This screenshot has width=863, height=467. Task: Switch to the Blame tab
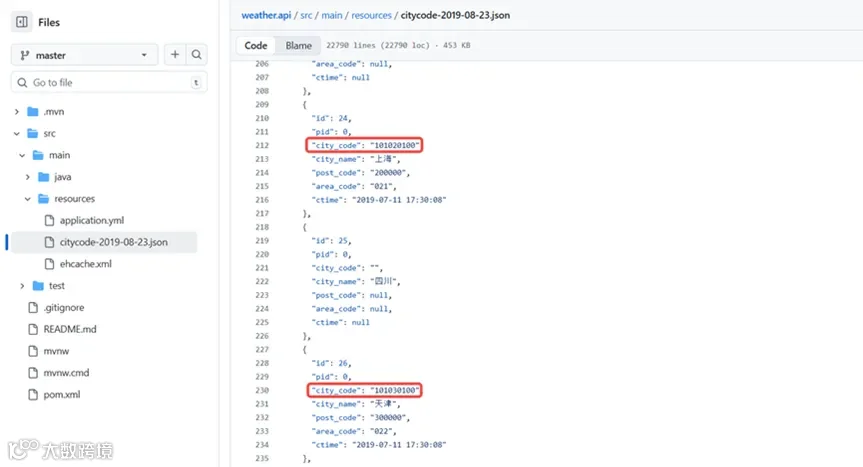(298, 46)
